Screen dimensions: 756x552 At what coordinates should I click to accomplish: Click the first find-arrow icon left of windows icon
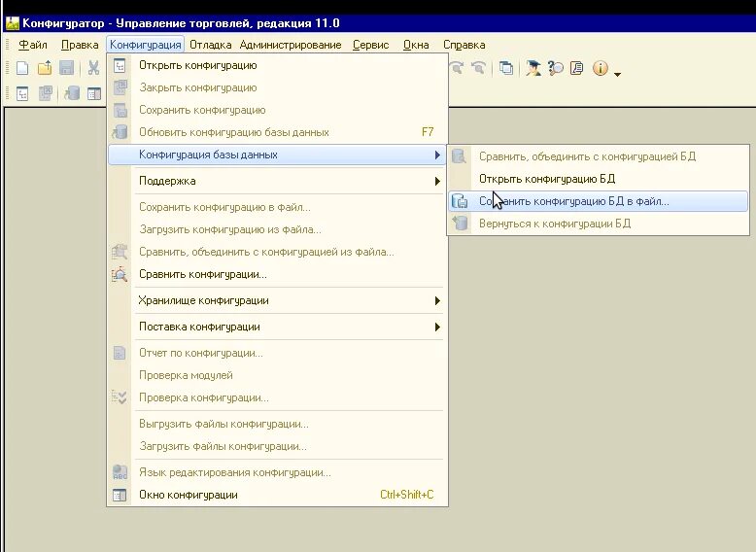click(456, 68)
